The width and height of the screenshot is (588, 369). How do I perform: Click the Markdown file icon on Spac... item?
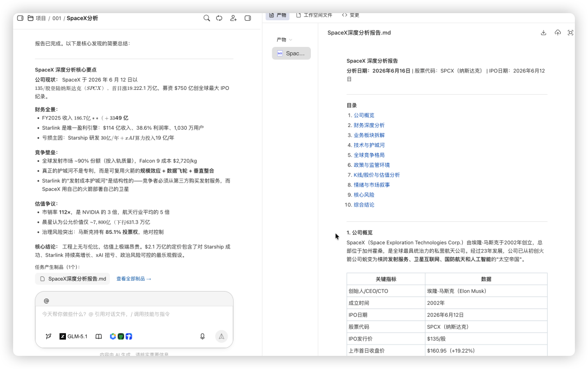click(280, 53)
